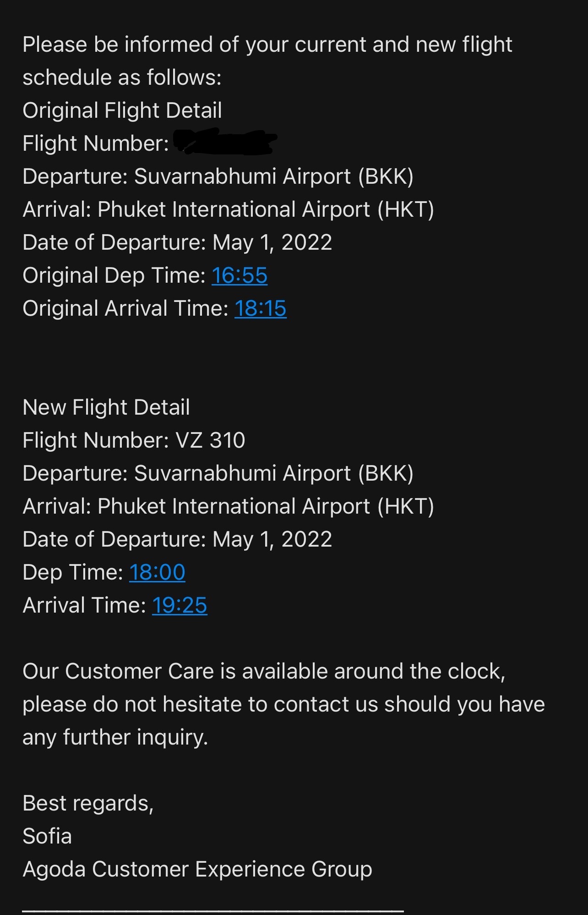Tap the new flight's Suvarnabhumi Airport departure line
588x915 pixels.
pos(218,474)
